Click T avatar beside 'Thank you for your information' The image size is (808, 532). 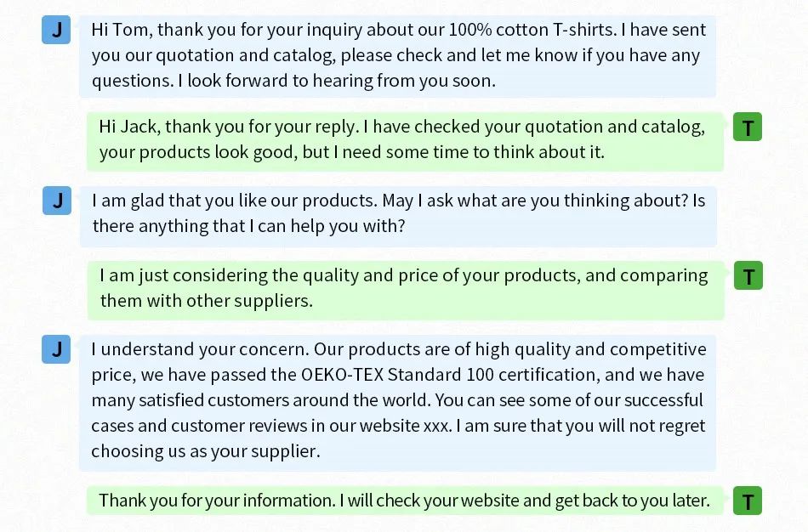[x=748, y=501]
